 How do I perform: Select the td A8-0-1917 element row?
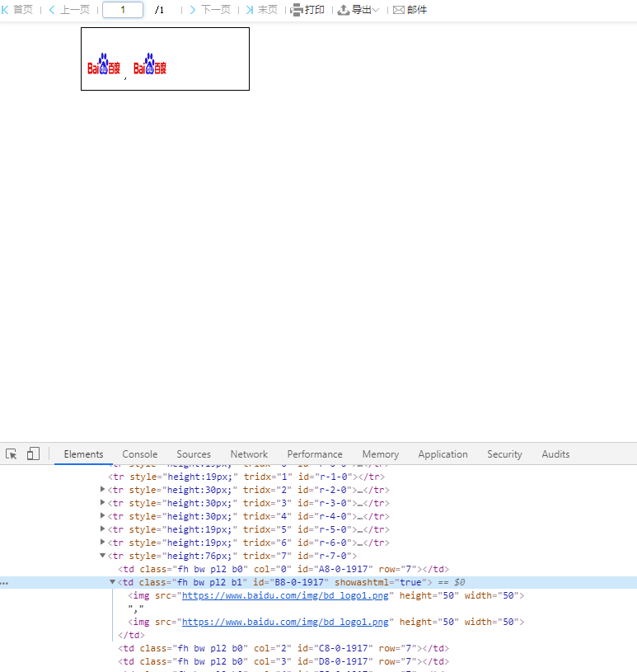click(283, 569)
